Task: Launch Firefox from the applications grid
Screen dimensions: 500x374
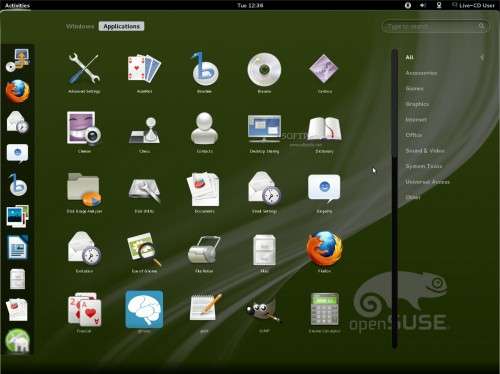Action: 324,248
